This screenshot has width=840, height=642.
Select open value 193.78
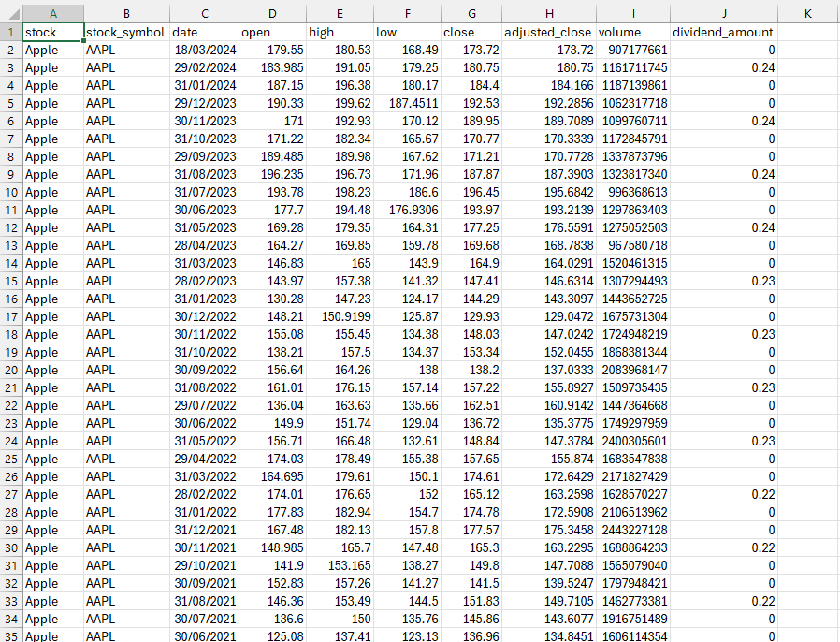coord(273,192)
